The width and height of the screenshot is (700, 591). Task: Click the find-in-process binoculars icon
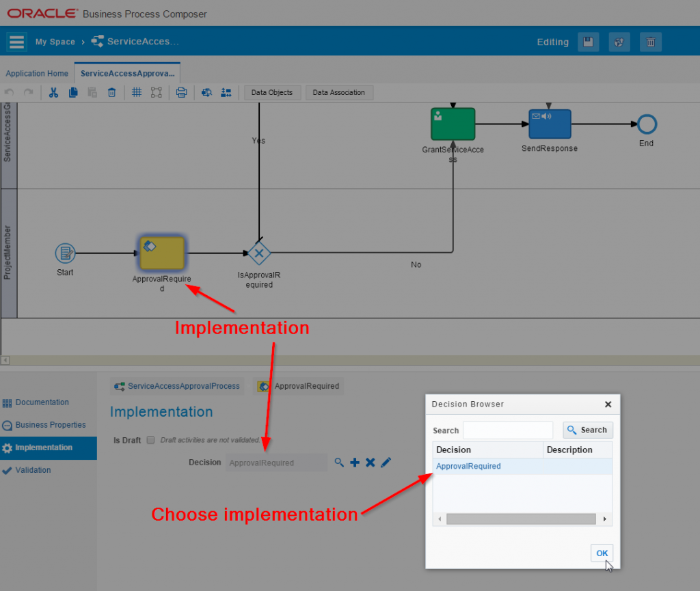[206, 92]
